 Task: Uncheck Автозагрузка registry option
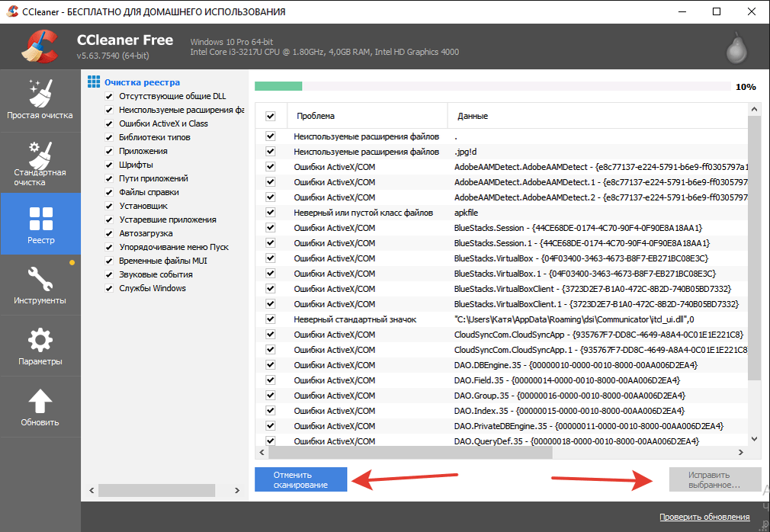pyautogui.click(x=109, y=234)
